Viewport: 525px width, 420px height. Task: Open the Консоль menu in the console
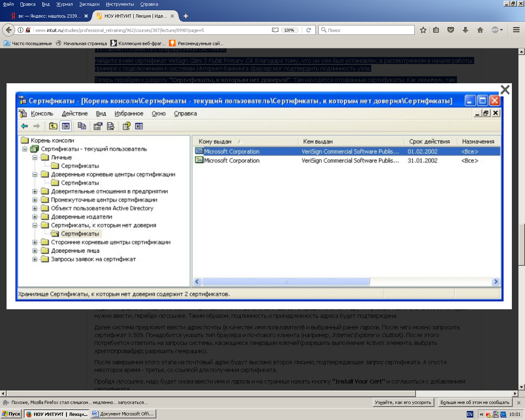point(42,114)
